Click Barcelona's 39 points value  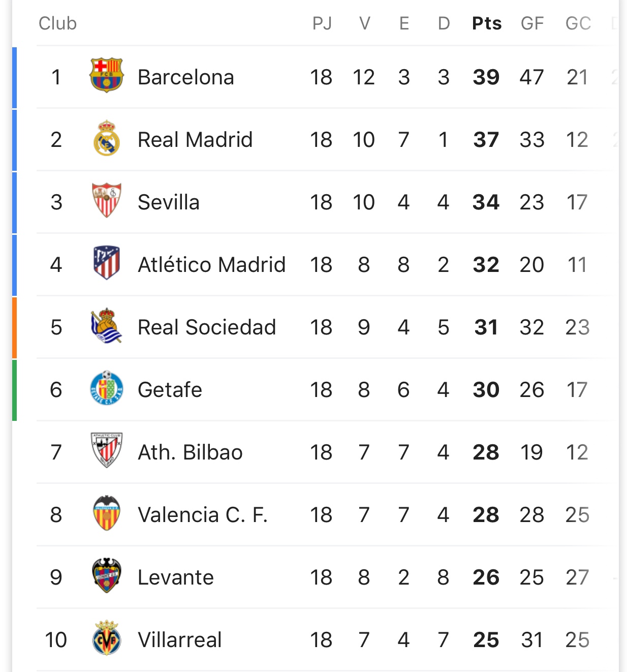486,77
